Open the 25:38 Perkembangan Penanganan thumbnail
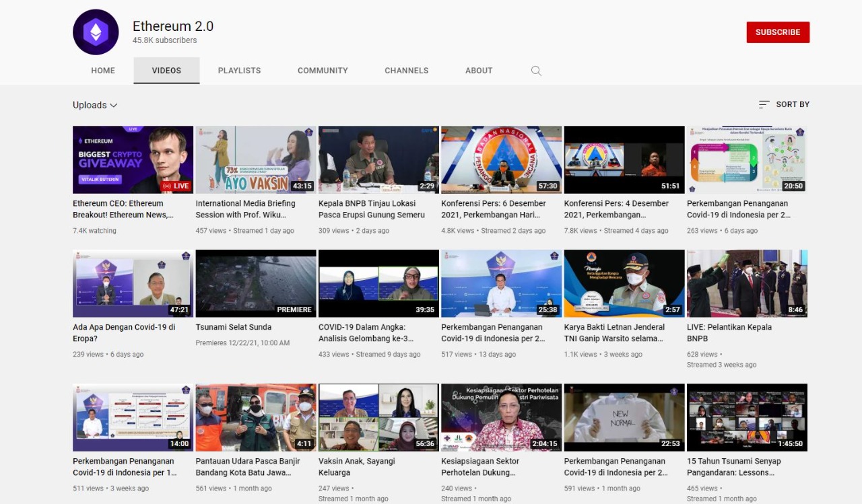Screen dimensions: 862x504 (x=501, y=283)
